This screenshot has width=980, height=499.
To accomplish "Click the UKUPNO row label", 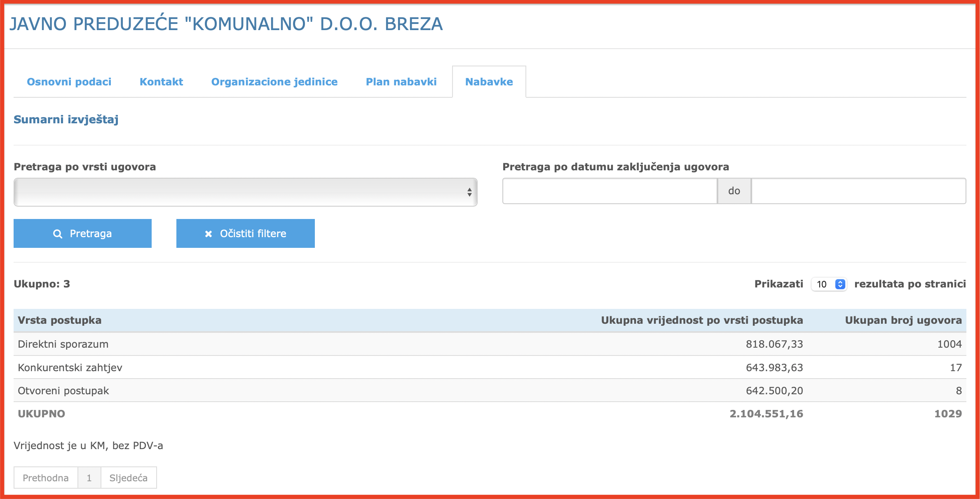I will click(41, 414).
